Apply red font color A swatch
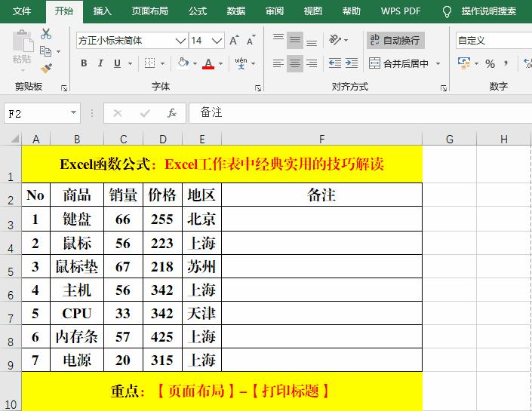This screenshot has height=411, width=532. click(208, 63)
